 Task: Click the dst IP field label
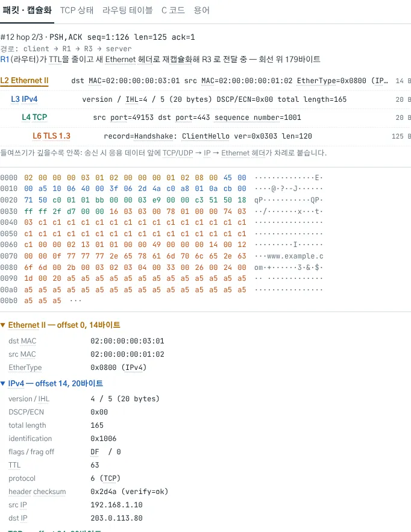[x=18, y=518]
